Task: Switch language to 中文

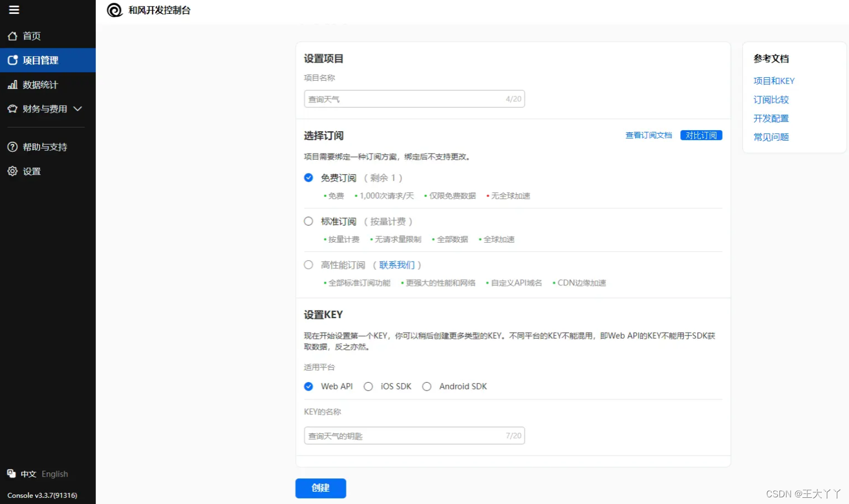Action: (28, 474)
